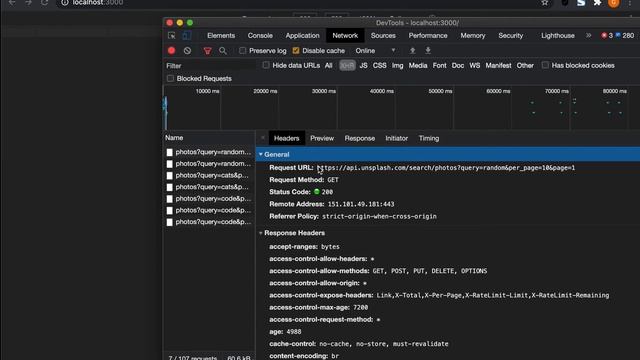Viewport: 640px width, 360px height.
Task: Toggle the red filter funnel icon
Action: point(207,51)
